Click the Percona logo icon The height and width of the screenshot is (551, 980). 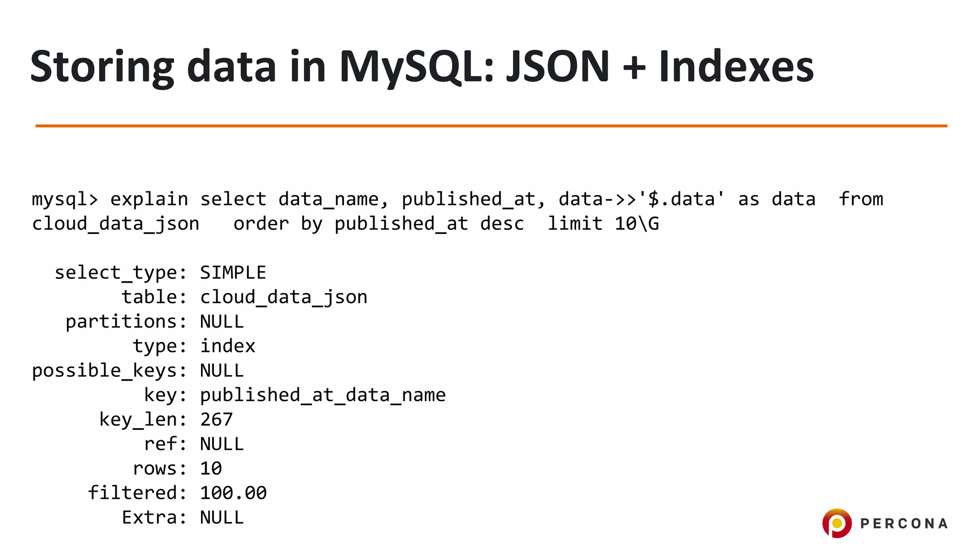pos(837,523)
